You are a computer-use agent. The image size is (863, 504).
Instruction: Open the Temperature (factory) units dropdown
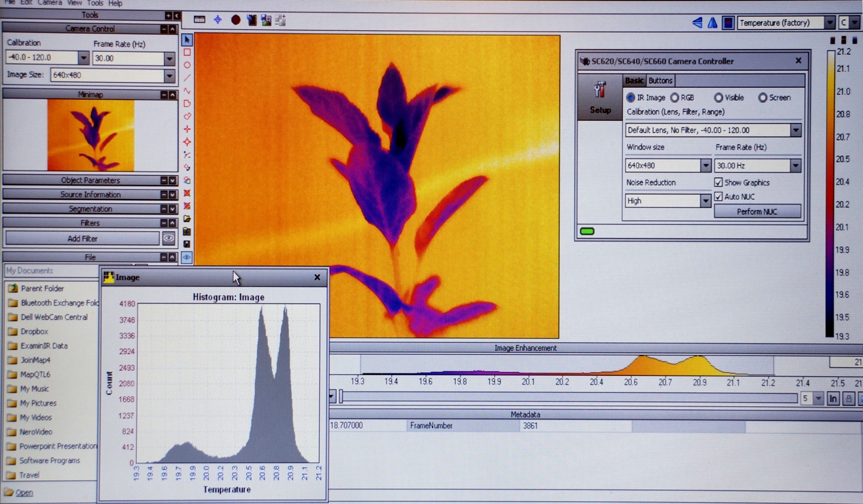(x=829, y=23)
